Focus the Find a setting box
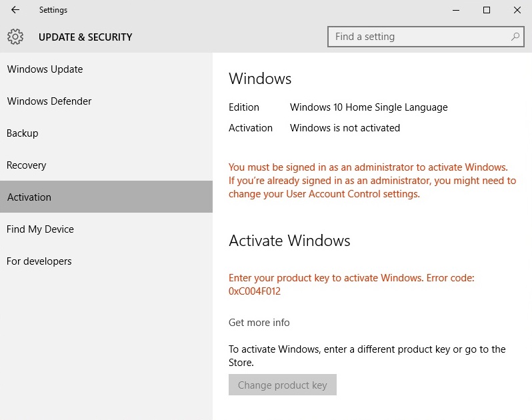532x420 pixels. point(425,37)
